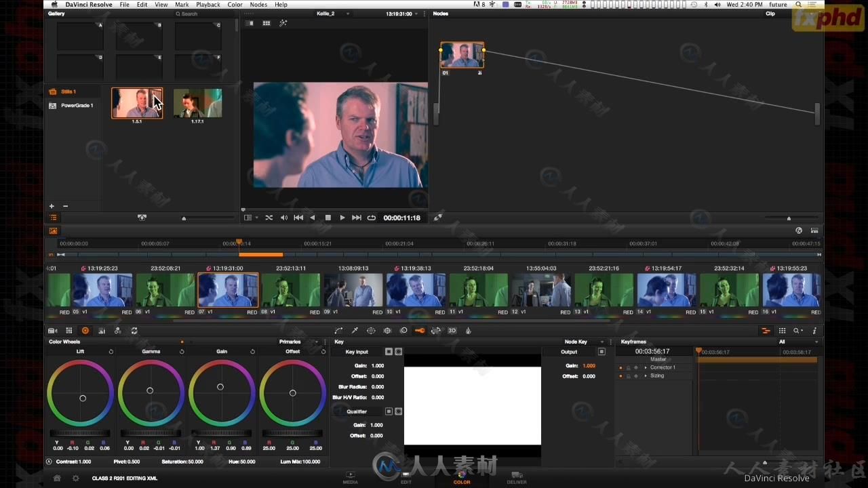Select gallery still 1.17.1 thumbnail
This screenshot has height=488, width=868.
pos(197,103)
